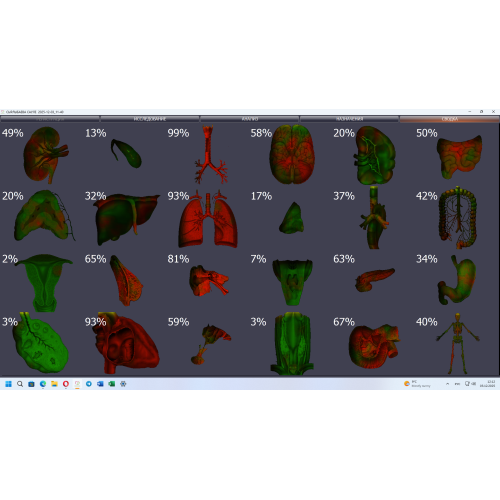Open the uterus model at 2%

[44, 283]
